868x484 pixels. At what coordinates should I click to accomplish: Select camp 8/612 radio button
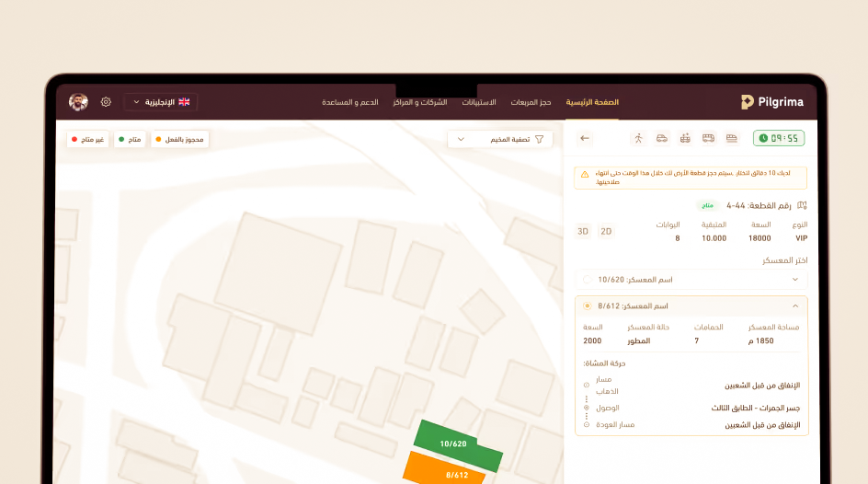[588, 305]
